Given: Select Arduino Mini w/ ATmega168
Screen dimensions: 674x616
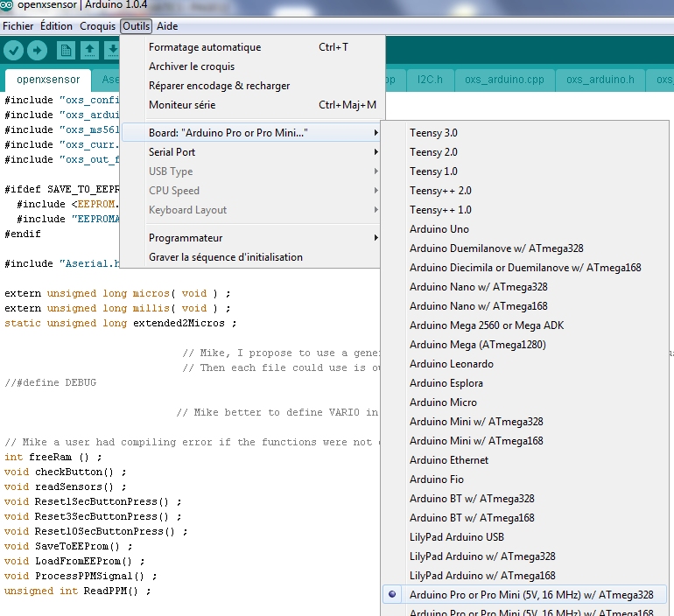Looking at the screenshot, I should pyautogui.click(x=524, y=441).
